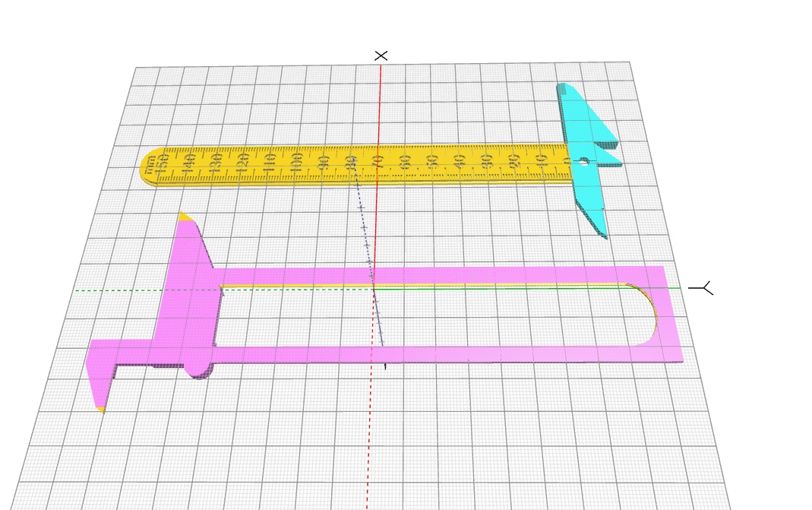Click the green dashed Y axis line

pyautogui.click(x=137, y=290)
